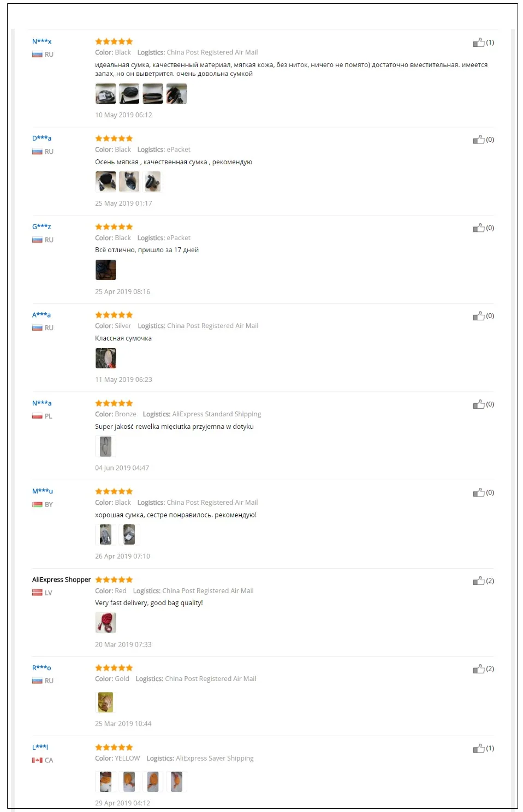Mark G***z's review as helpful
This screenshot has height=812, width=523.
[478, 228]
